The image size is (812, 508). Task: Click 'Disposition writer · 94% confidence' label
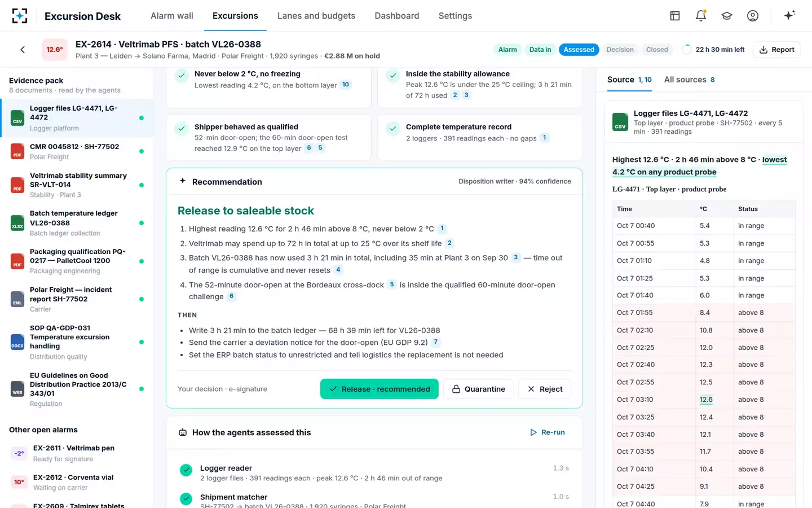[515, 181]
